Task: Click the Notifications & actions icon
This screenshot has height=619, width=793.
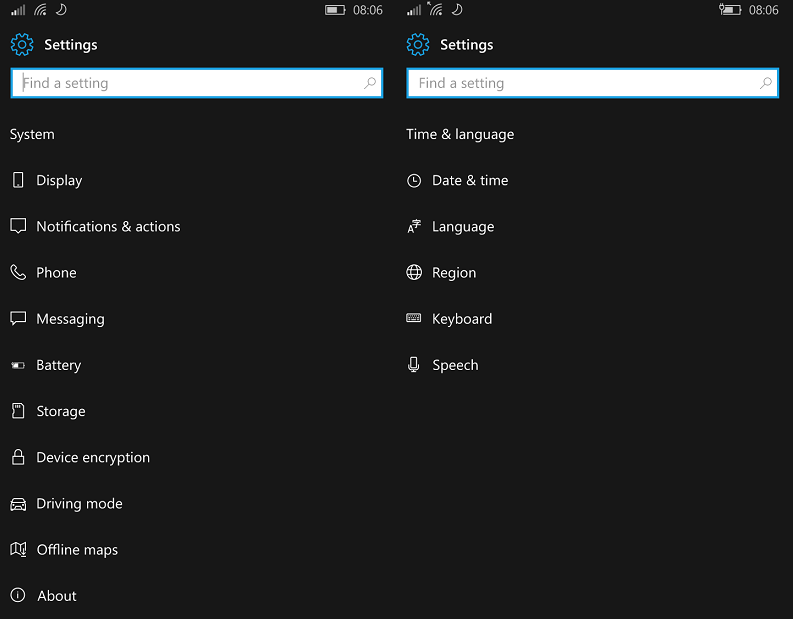Action: 18,226
